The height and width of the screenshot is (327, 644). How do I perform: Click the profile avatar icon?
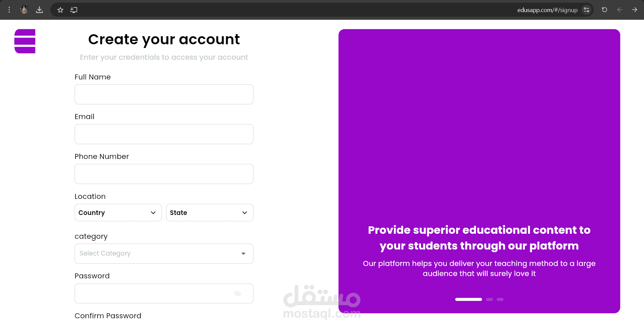click(24, 10)
